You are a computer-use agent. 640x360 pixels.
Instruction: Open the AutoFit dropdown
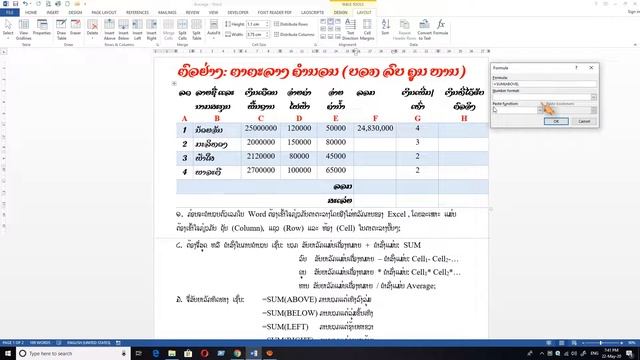point(213,29)
